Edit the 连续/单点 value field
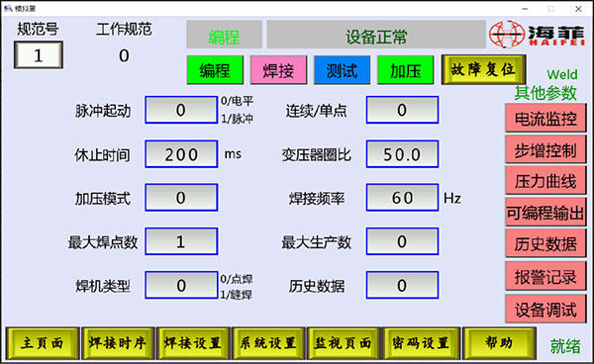The height and width of the screenshot is (364, 594). pos(402,110)
